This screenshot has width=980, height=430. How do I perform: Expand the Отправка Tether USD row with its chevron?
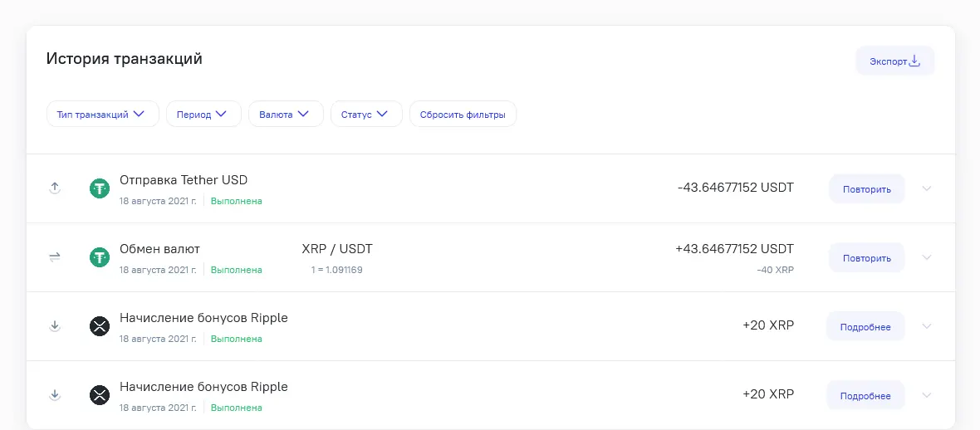(x=927, y=188)
